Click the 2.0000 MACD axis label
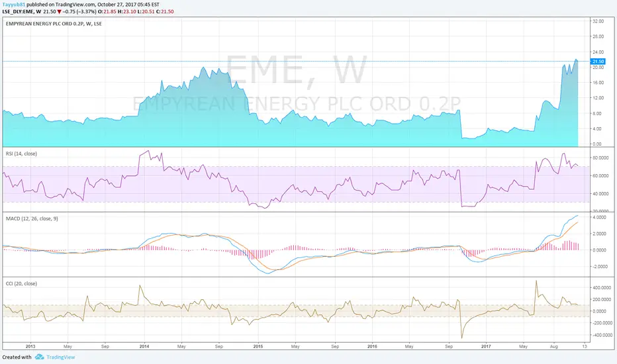 pyautogui.click(x=599, y=234)
